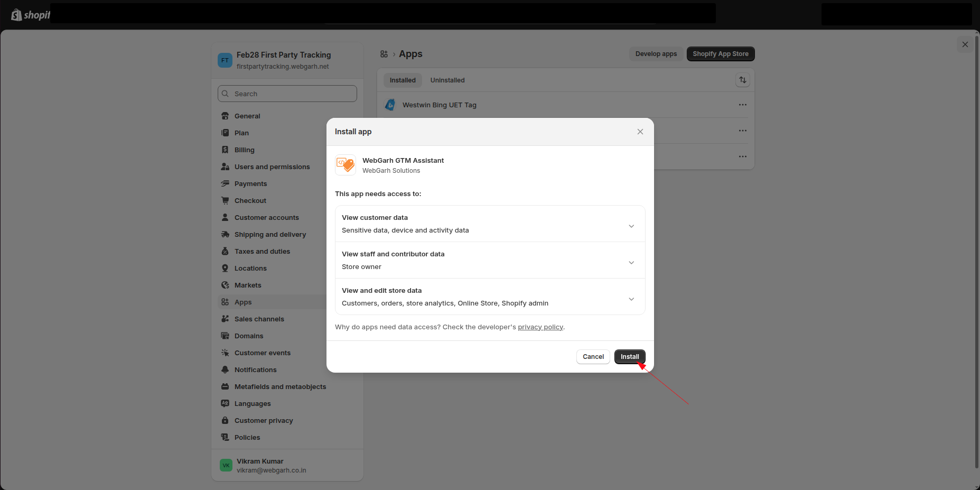Click the Metafields and metaobjects icon
980x490 pixels.
pyautogui.click(x=225, y=386)
